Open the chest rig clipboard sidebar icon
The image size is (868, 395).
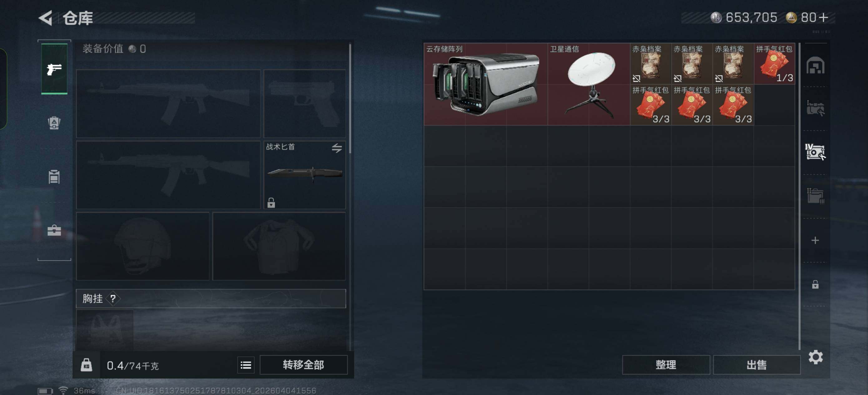click(54, 177)
